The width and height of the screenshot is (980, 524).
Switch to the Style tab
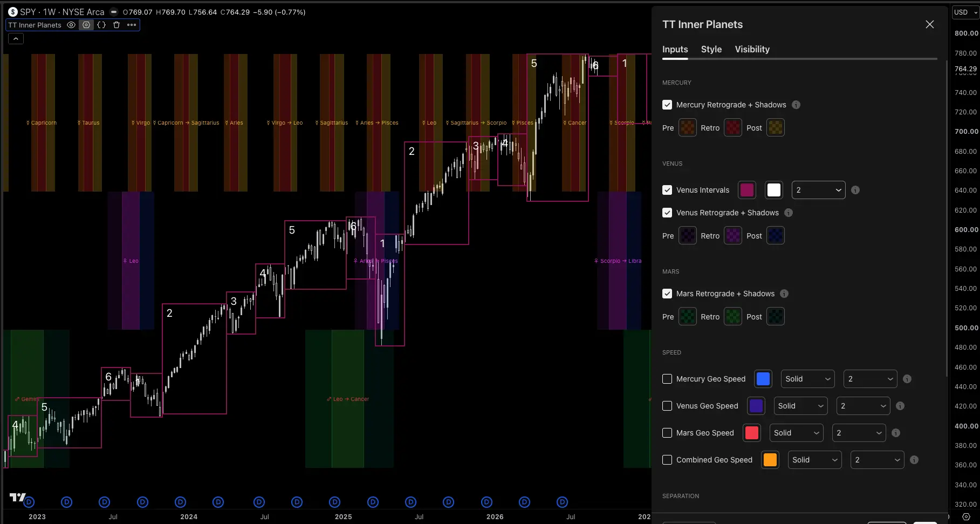click(x=711, y=49)
